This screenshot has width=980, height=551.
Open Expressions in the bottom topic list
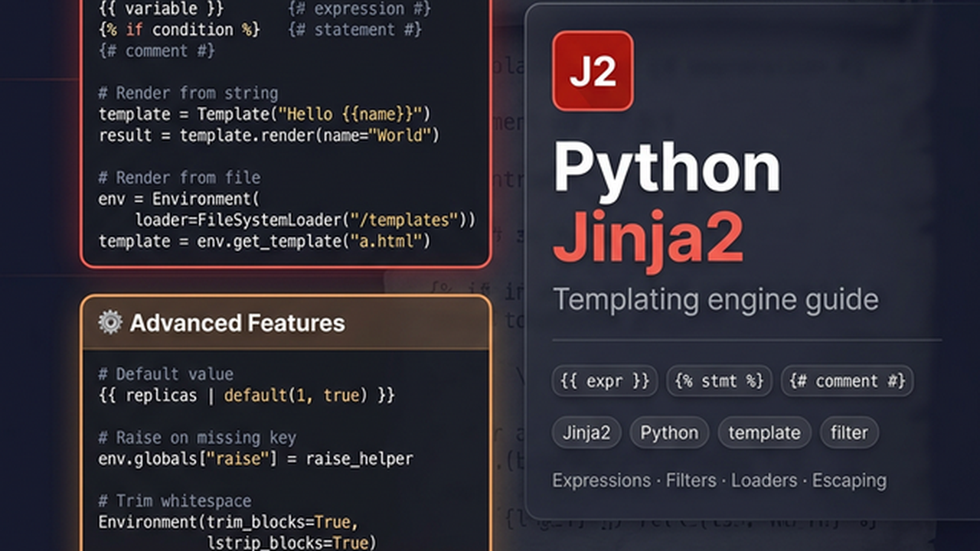pyautogui.click(x=601, y=481)
